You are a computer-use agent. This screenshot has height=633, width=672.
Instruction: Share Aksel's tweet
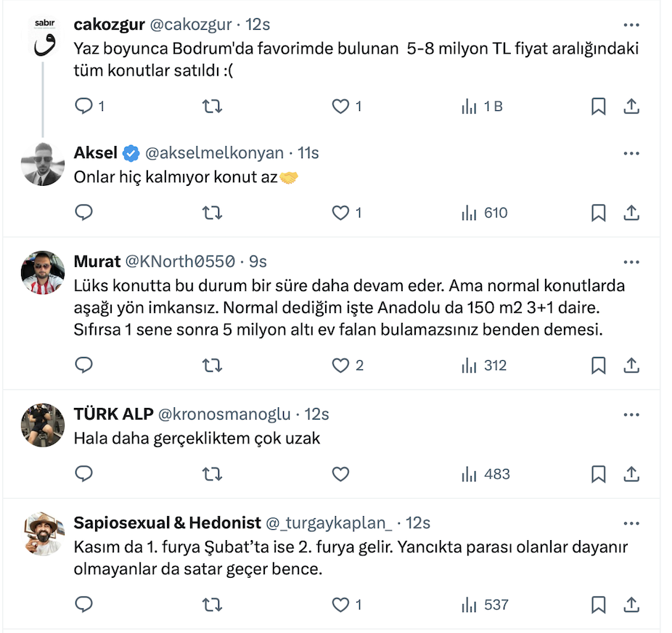click(631, 213)
